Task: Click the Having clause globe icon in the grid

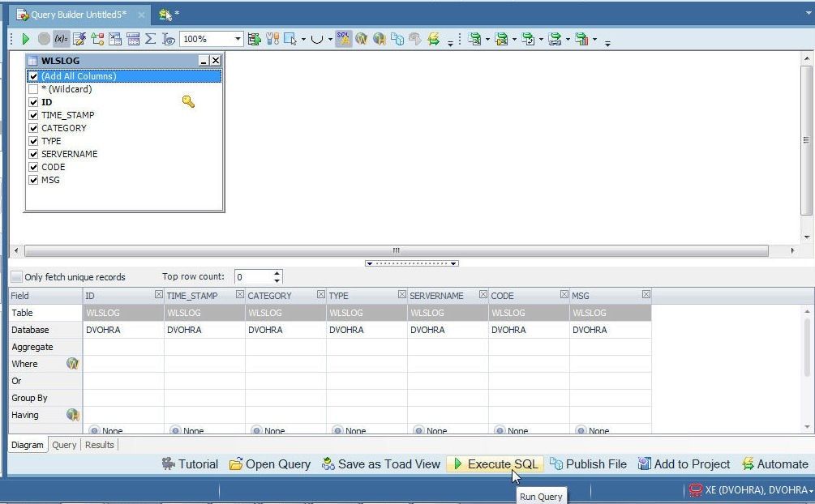Action: (x=73, y=415)
